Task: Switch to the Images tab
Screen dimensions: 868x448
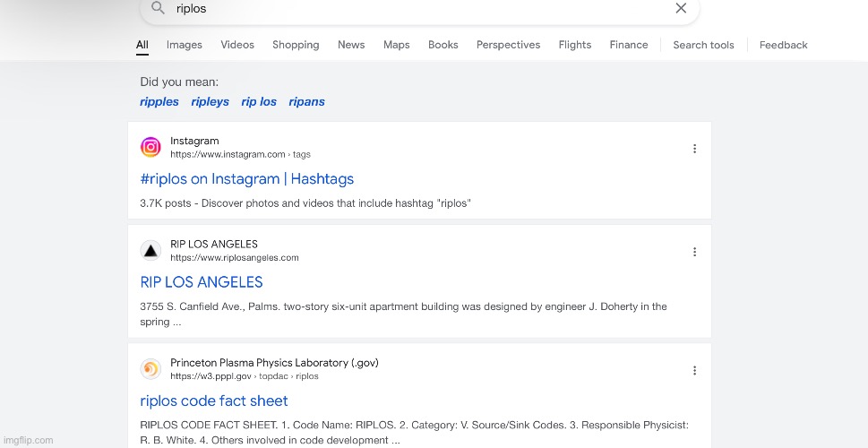Action: (184, 45)
